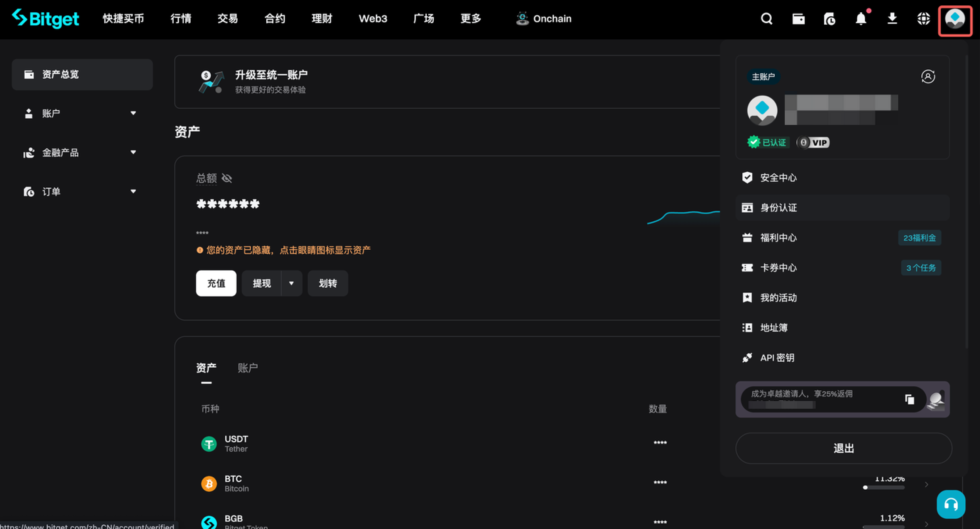Open 快捷买币 in the top navigation
Viewport: 980px width, 529px height.
[x=123, y=19]
